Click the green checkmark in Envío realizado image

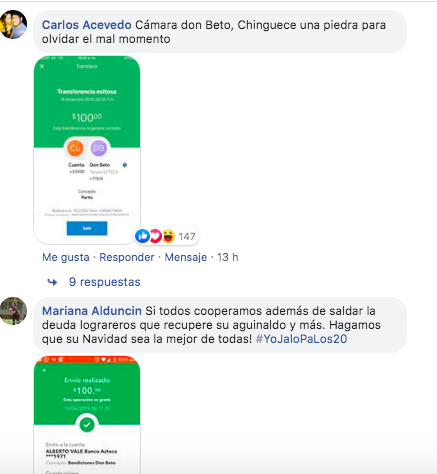coord(87,425)
